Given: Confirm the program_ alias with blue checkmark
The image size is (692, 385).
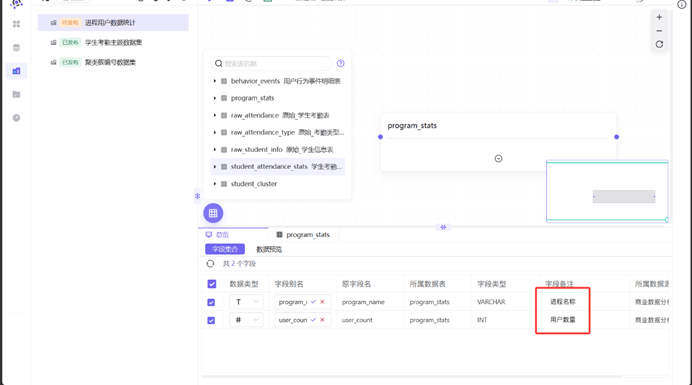Looking at the screenshot, I should (313, 302).
